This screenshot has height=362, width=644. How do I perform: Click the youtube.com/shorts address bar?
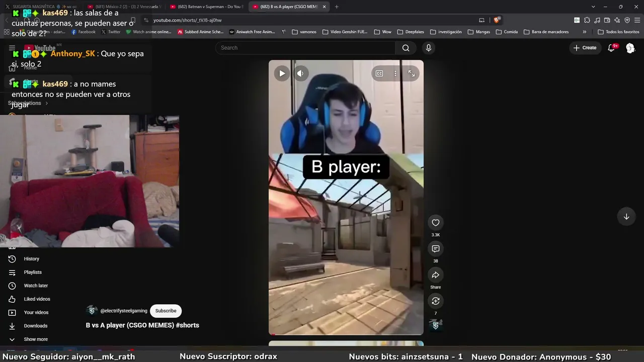click(312, 20)
